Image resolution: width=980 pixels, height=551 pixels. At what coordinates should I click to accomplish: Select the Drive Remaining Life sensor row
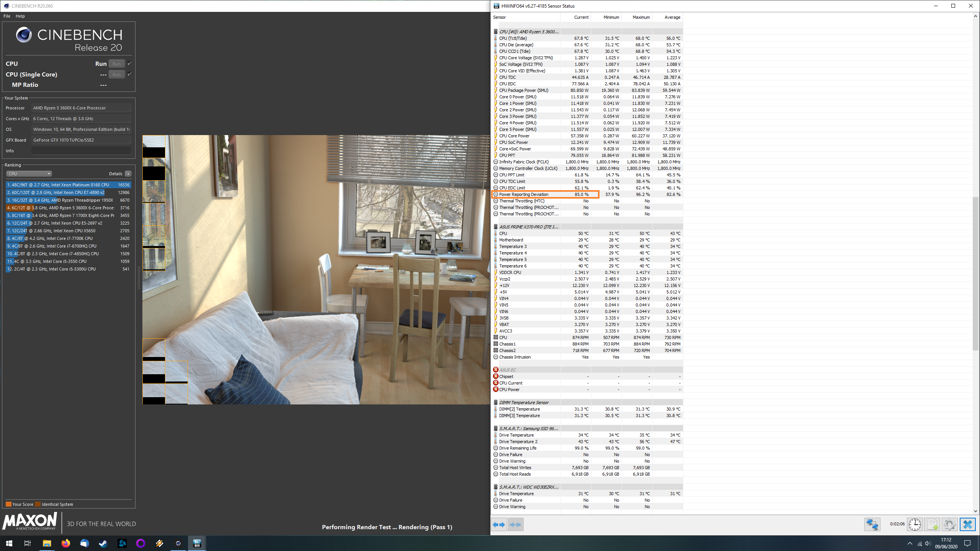pos(587,448)
